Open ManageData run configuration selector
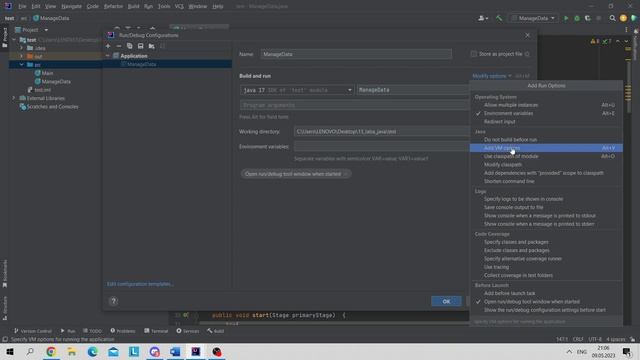 coord(533,18)
